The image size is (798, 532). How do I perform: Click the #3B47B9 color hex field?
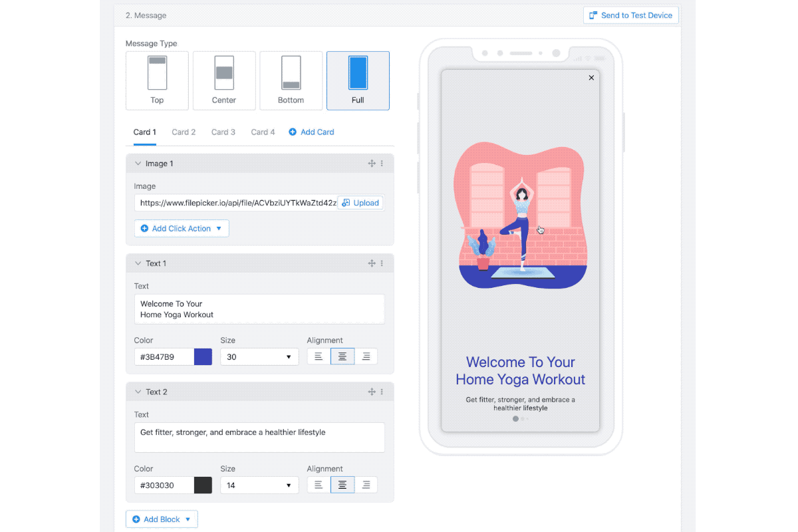[164, 357]
